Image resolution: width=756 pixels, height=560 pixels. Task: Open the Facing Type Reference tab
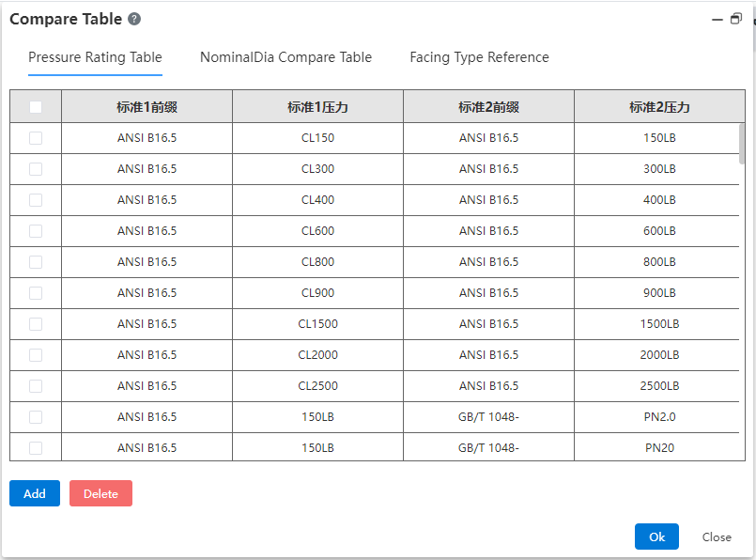tap(479, 57)
